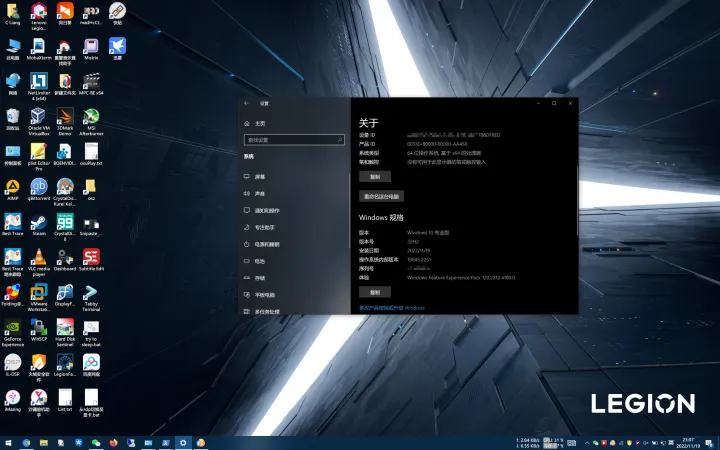Open the GeForce Experience shortcut
Screen dimensions: 720x450
coord(12,328)
